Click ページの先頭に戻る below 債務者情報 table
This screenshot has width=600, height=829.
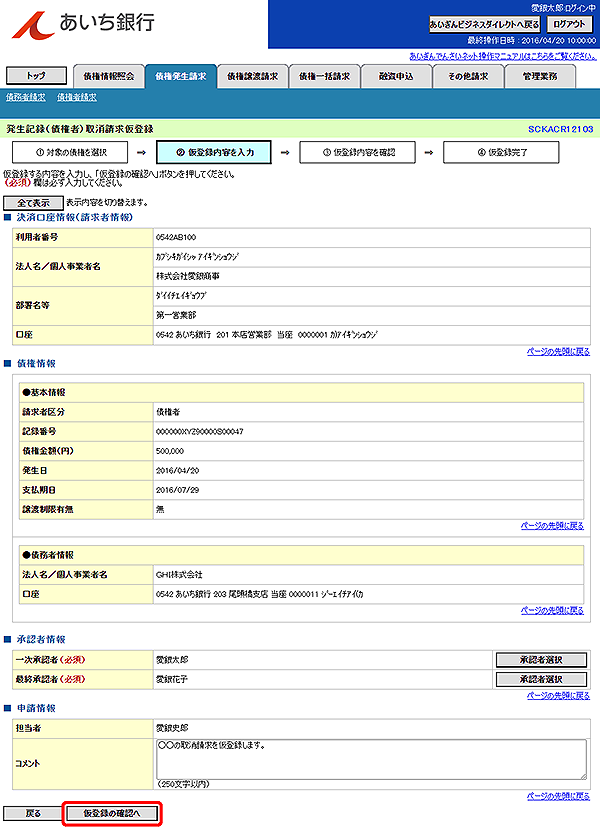pos(552,611)
